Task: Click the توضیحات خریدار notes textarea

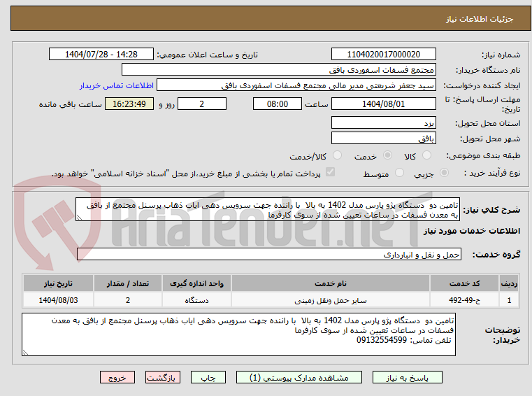Action: click(238, 335)
